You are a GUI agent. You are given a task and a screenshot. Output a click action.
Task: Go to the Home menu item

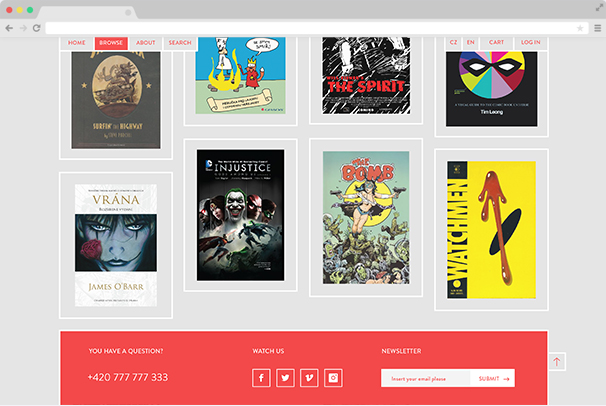(77, 43)
